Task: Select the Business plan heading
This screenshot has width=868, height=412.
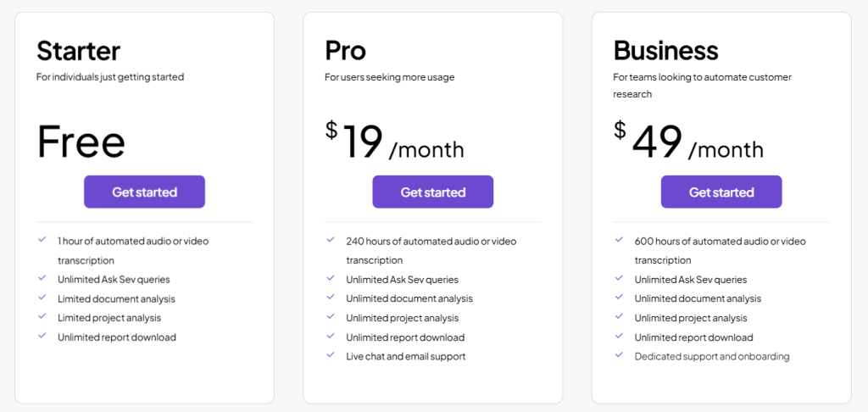Action: tap(666, 51)
